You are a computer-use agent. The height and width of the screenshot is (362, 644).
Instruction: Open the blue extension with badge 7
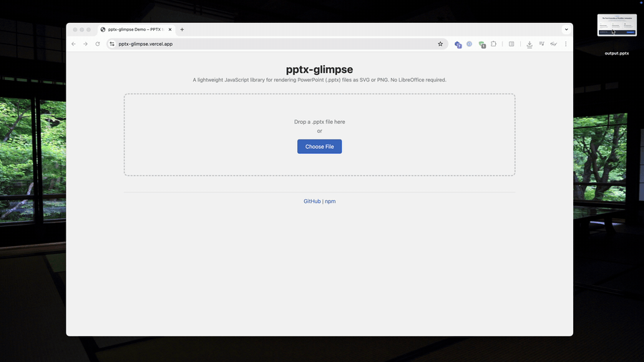click(x=458, y=44)
